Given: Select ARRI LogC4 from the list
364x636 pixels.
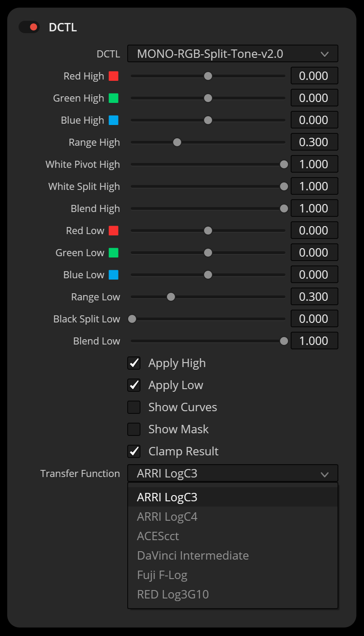Looking at the screenshot, I should pyautogui.click(x=167, y=517).
